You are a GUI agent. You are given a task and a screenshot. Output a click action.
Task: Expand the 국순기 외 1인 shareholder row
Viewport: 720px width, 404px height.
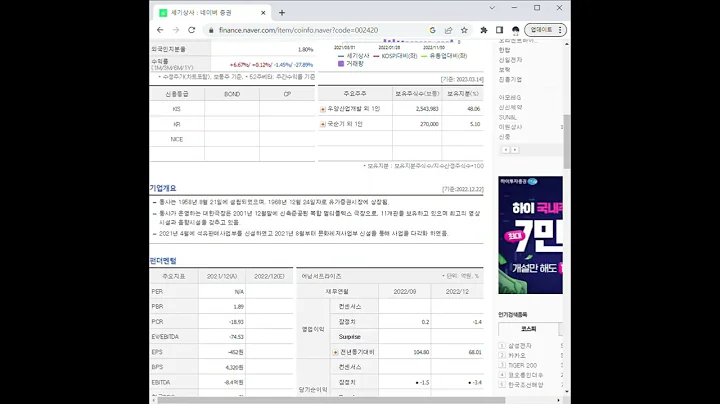tap(323, 124)
